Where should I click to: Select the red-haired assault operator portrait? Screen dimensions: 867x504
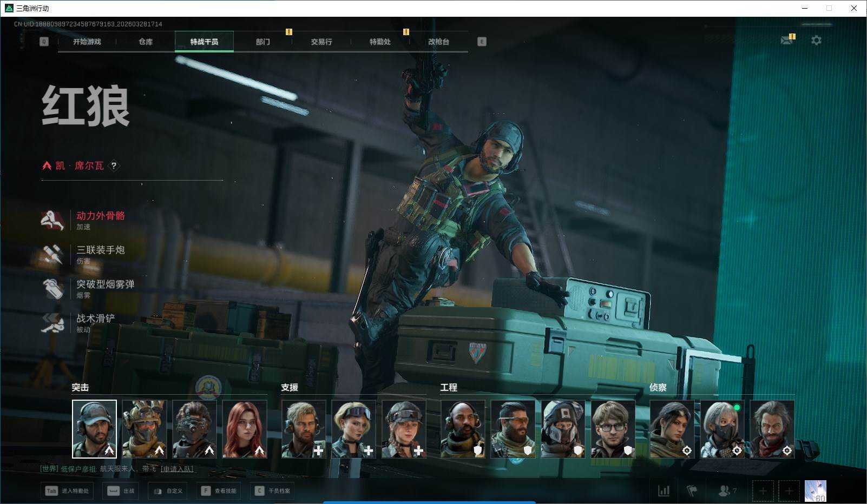[x=245, y=429]
